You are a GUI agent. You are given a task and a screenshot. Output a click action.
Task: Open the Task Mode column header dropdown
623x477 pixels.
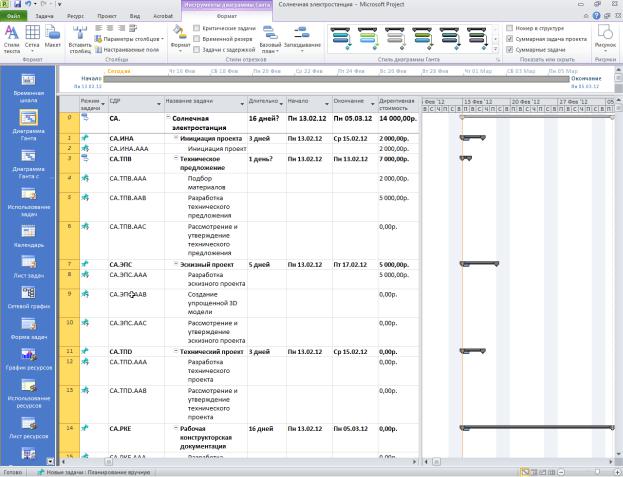point(103,104)
